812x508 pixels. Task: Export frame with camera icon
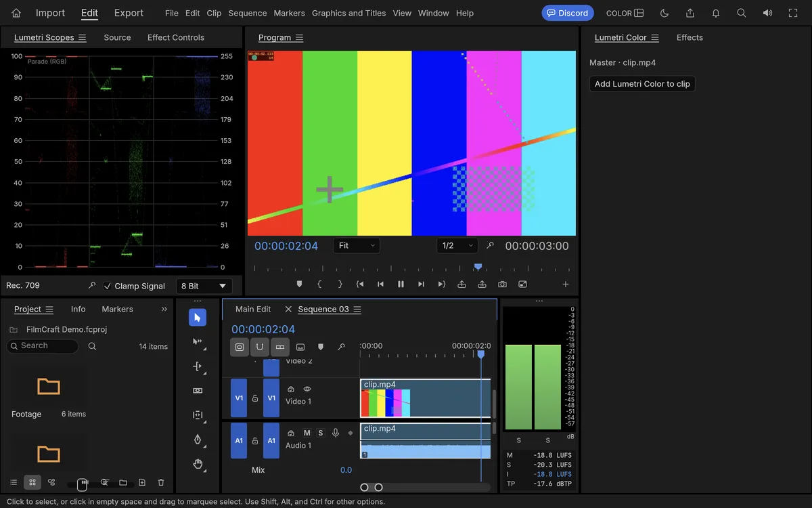pyautogui.click(x=503, y=284)
